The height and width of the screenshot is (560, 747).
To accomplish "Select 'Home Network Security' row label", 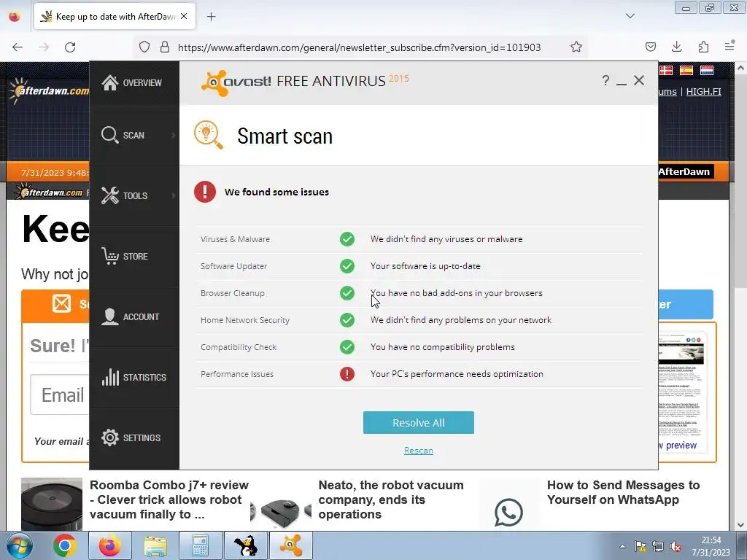I will click(245, 320).
